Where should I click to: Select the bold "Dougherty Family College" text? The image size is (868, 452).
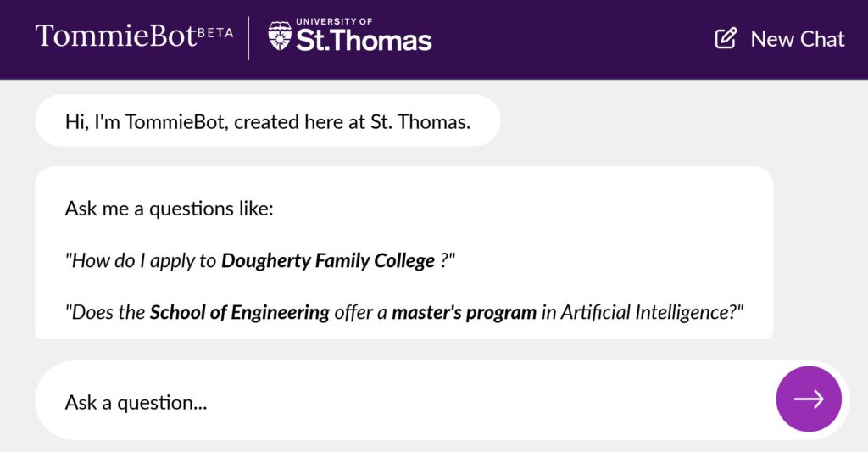327,260
